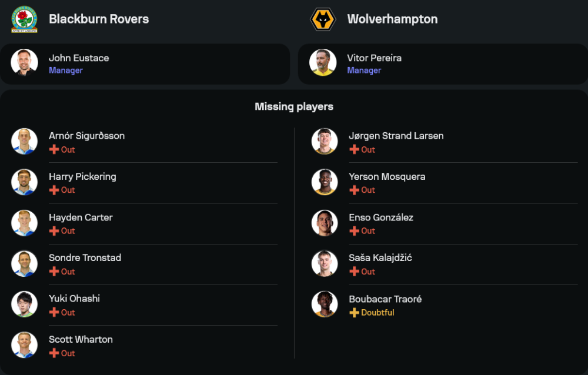This screenshot has width=588, height=375.
Task: Select manager Vitor Pereira's name
Action: 374,58
